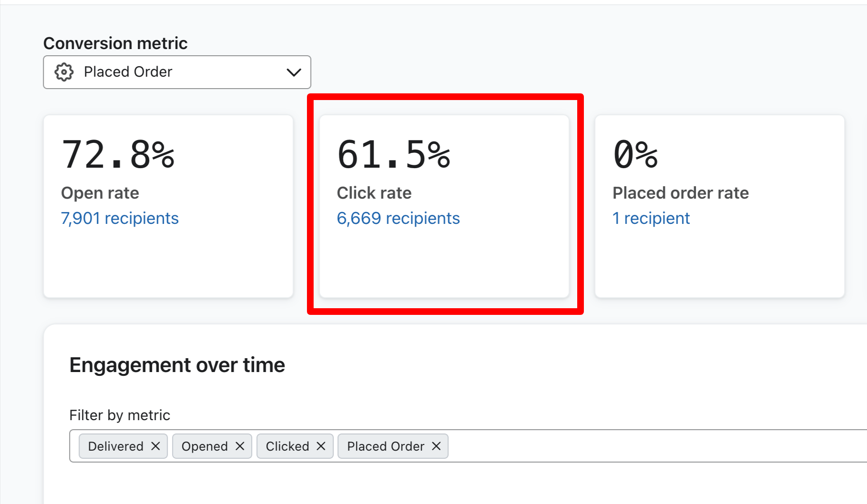View the 1 recipient who placed an order

tap(651, 218)
